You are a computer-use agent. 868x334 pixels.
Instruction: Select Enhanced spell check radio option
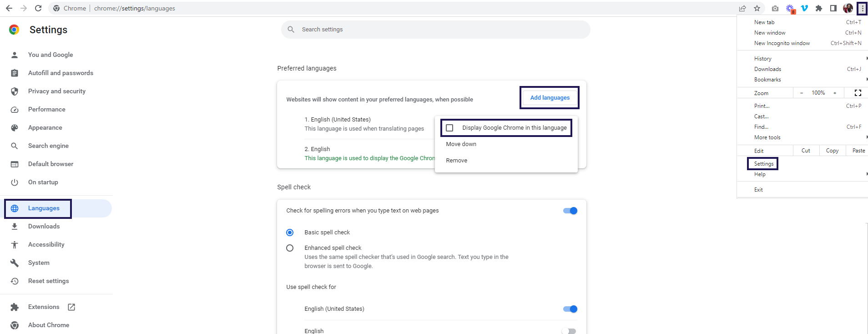pos(290,248)
